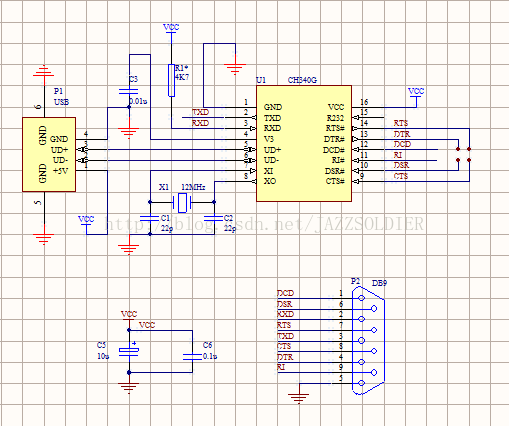509x426 pixels.
Task: Click RI net label at DB9 pin 9
Action: [281, 367]
